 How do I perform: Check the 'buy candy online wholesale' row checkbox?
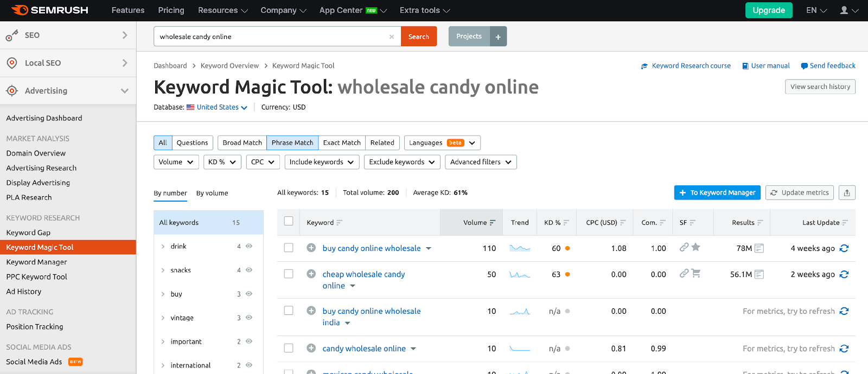[x=289, y=248]
